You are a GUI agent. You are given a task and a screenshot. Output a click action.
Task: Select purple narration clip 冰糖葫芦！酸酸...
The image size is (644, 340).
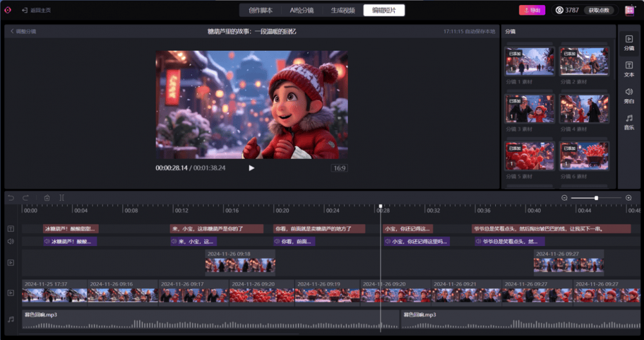tap(70, 241)
